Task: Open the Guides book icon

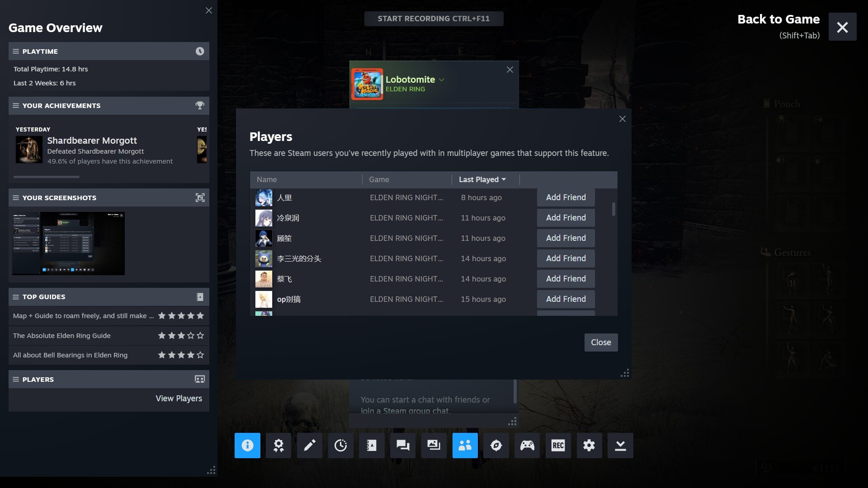Action: click(x=372, y=446)
